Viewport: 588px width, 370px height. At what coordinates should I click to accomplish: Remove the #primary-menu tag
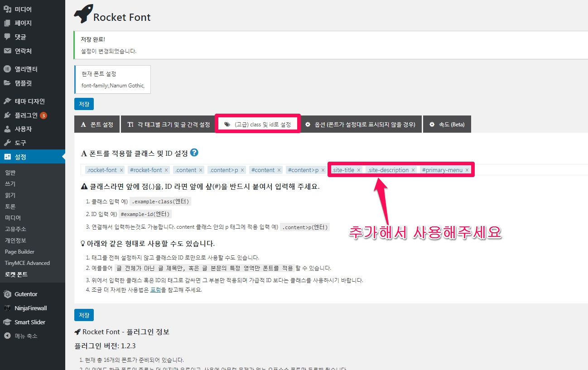467,170
